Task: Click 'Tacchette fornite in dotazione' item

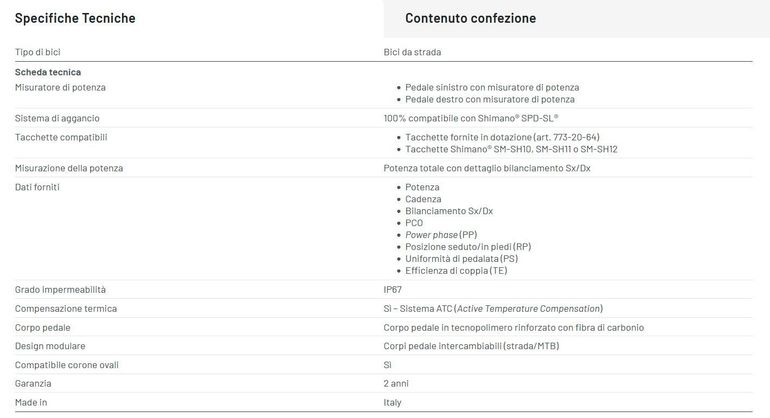Action: (x=502, y=138)
